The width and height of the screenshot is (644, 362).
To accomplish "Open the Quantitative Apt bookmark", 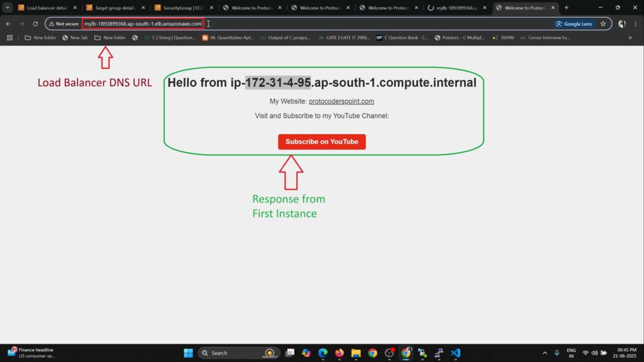I will click(228, 37).
